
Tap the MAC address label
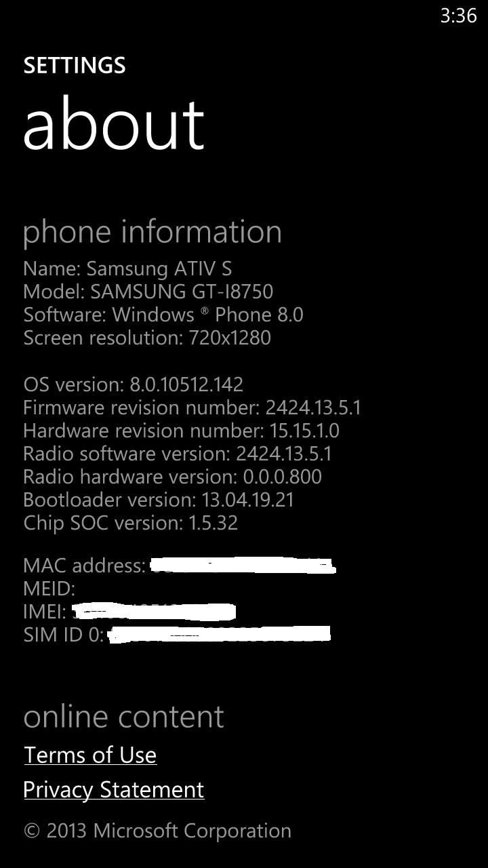click(x=84, y=566)
